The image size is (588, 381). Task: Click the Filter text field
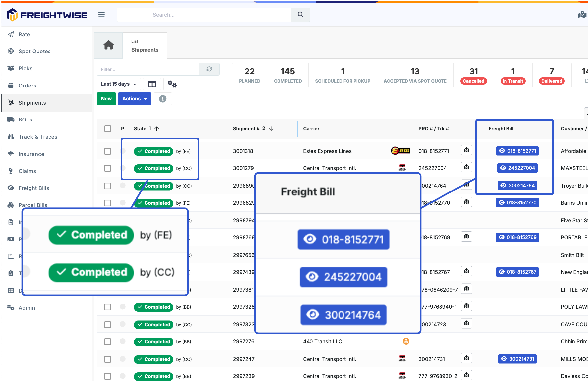pos(148,69)
